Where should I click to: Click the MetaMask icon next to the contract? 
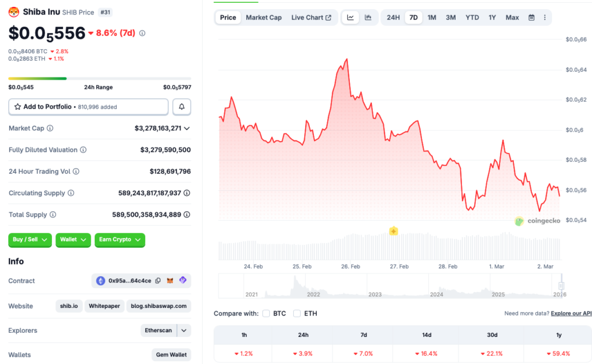coord(170,280)
